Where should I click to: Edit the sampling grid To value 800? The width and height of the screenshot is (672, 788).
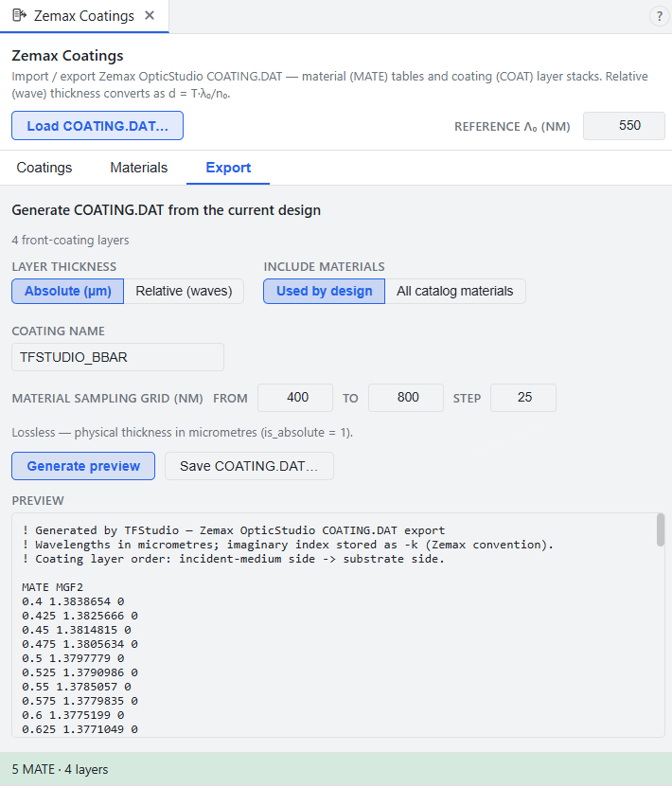pos(406,398)
